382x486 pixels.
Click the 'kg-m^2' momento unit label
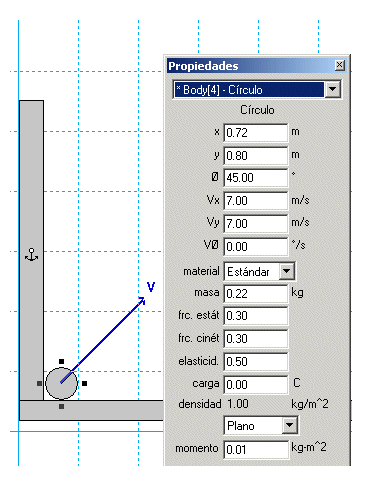coord(309,447)
